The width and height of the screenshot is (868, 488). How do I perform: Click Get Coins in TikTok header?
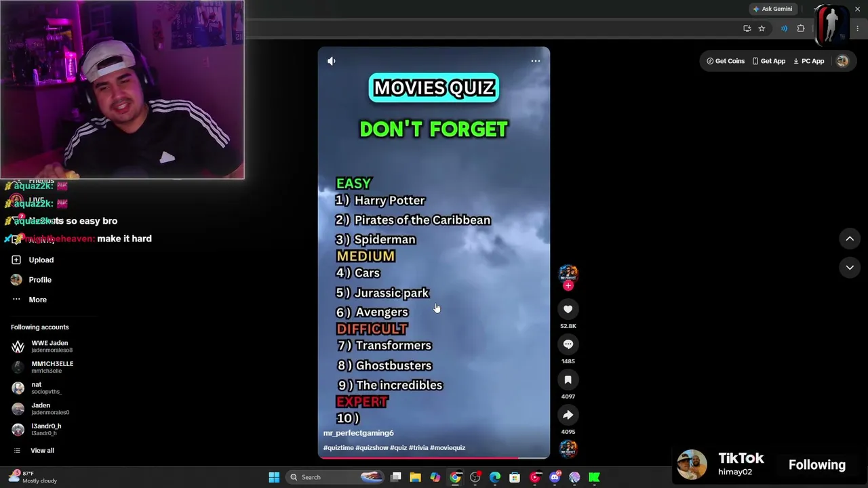coord(726,61)
